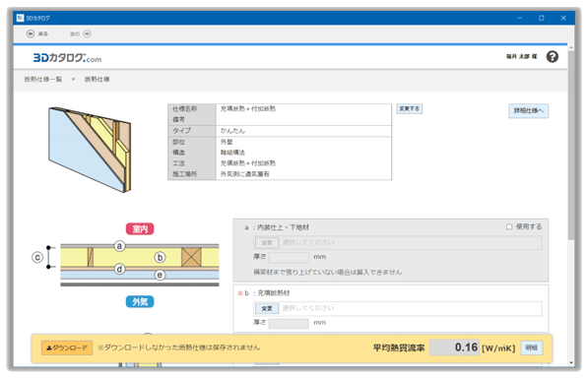The height and width of the screenshot is (378, 588).
Task: Select circled label c beside dimension marker
Action: (x=37, y=257)
